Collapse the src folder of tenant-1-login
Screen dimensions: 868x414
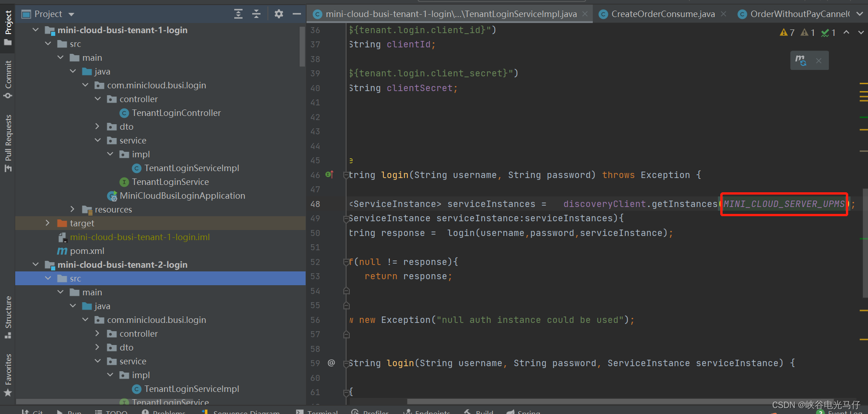pos(48,44)
